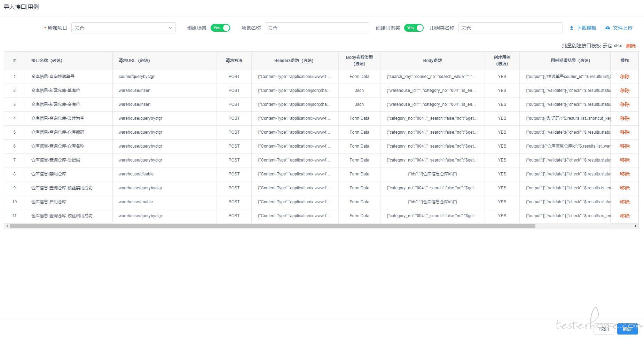644x338 pixels.
Task: Click the 创建用例（选填）column header
Action: 502,61
